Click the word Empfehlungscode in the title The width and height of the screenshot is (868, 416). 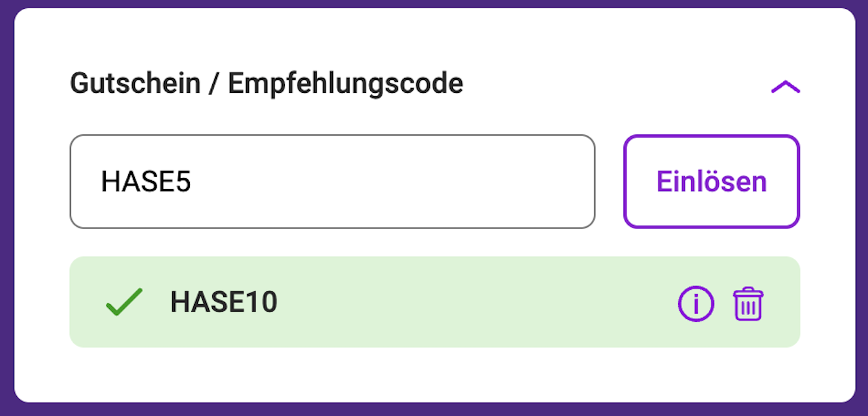345,83
